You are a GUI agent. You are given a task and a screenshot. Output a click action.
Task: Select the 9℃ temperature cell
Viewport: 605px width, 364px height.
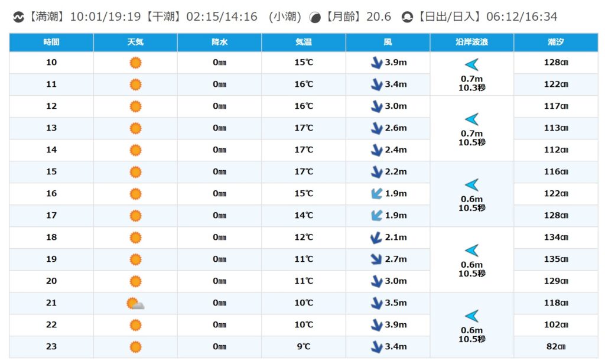(304, 347)
